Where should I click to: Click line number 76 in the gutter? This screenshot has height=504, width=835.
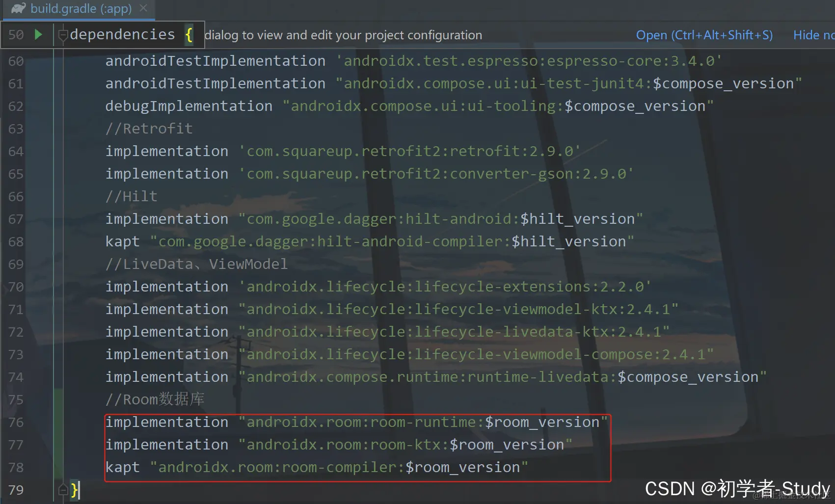(x=16, y=423)
